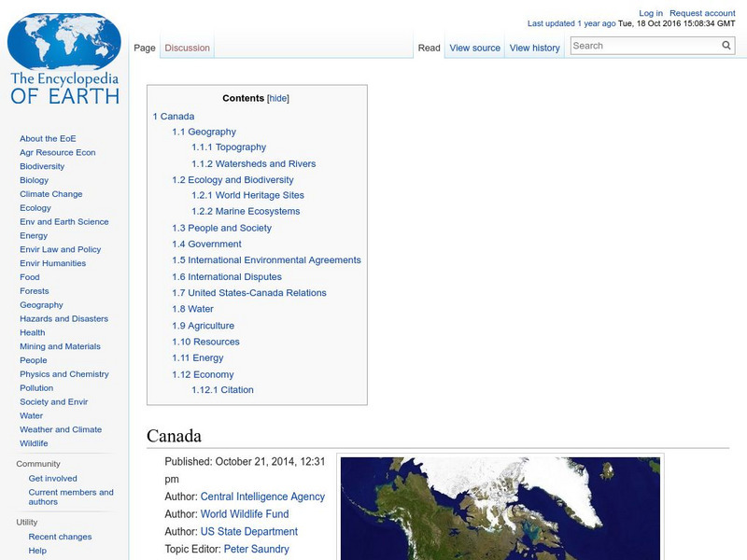This screenshot has height=560, width=747.
Task: Jump to 1.1.2 Watersheds and Rivers
Action: pos(253,164)
